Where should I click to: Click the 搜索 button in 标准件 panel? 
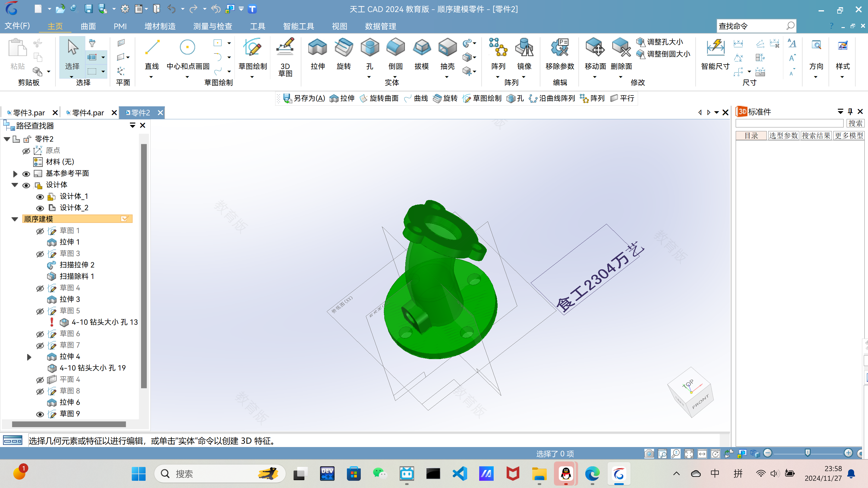(855, 123)
